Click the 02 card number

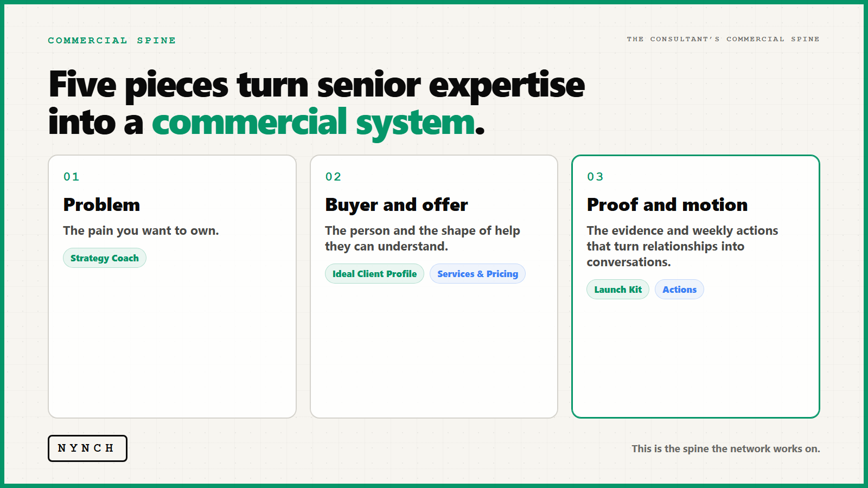tap(334, 177)
